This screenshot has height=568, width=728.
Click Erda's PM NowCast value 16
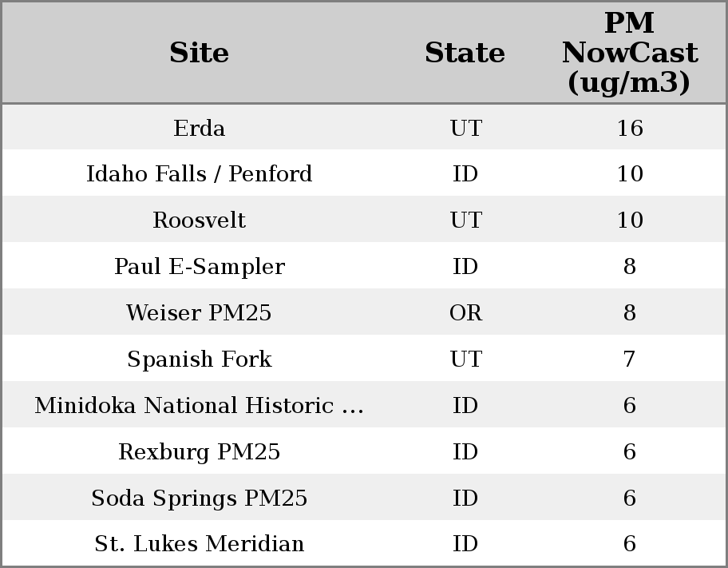(x=629, y=129)
